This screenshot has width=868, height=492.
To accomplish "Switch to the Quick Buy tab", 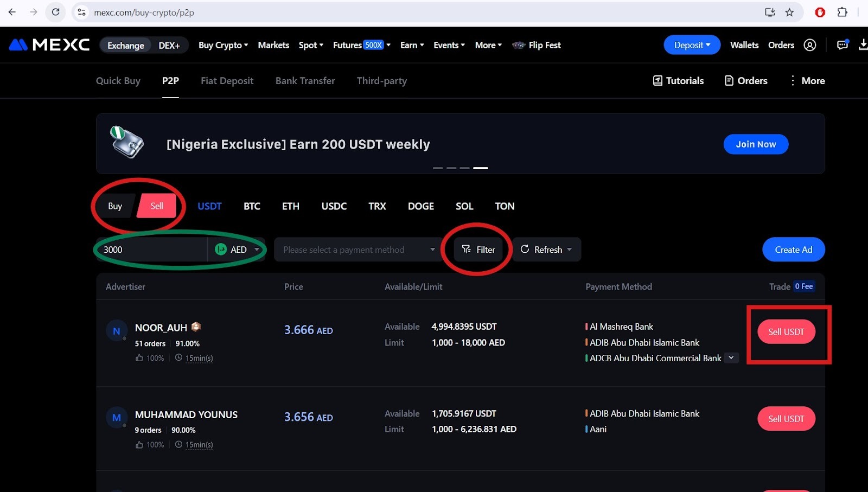I will point(118,81).
